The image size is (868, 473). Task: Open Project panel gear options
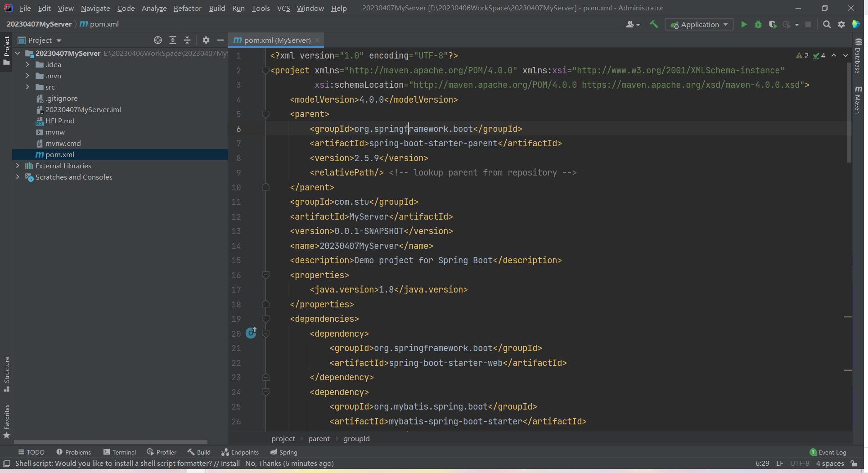pyautogui.click(x=206, y=41)
